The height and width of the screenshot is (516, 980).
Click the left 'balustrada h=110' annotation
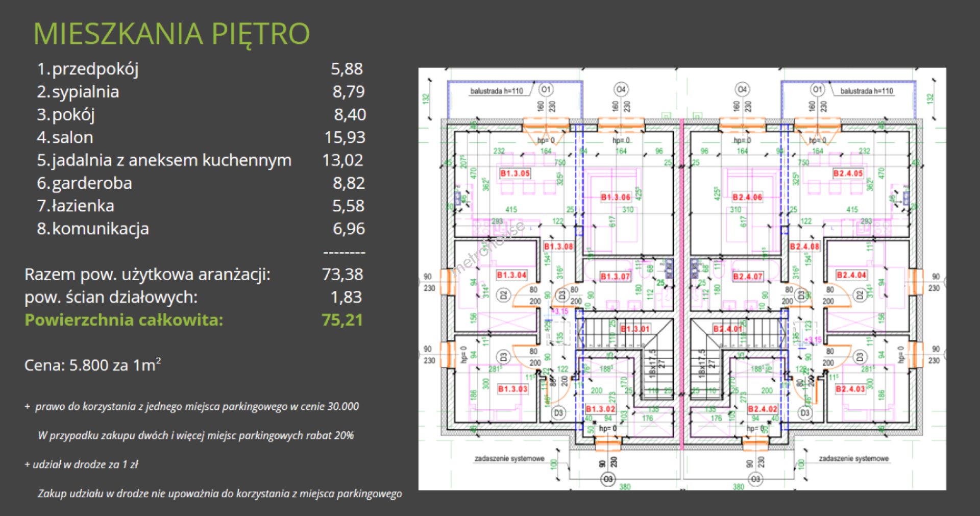coord(496,91)
